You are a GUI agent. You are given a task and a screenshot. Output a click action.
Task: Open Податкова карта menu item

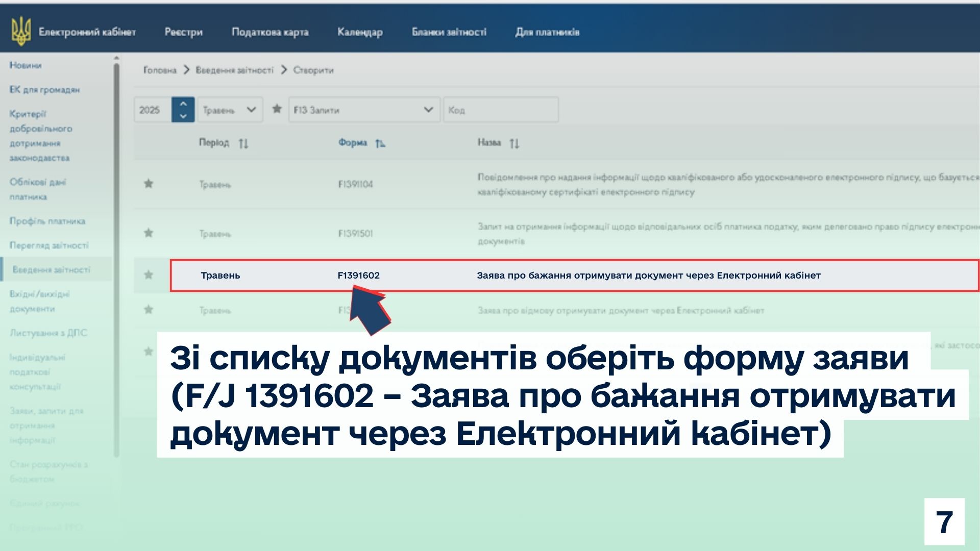(270, 32)
